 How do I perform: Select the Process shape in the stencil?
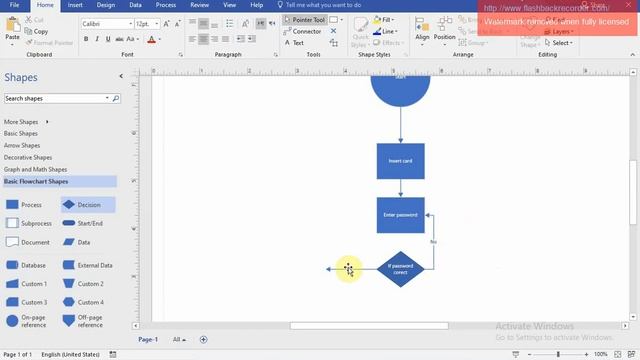tap(24, 204)
